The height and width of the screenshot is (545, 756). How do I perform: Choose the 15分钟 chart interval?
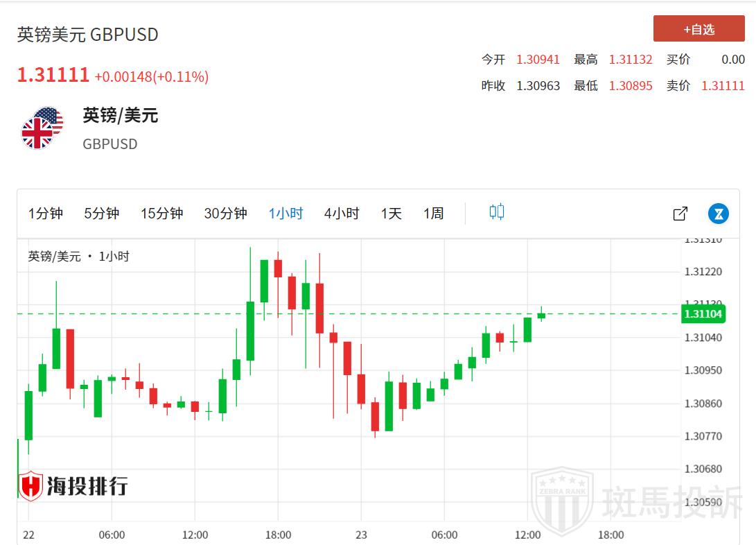point(161,214)
